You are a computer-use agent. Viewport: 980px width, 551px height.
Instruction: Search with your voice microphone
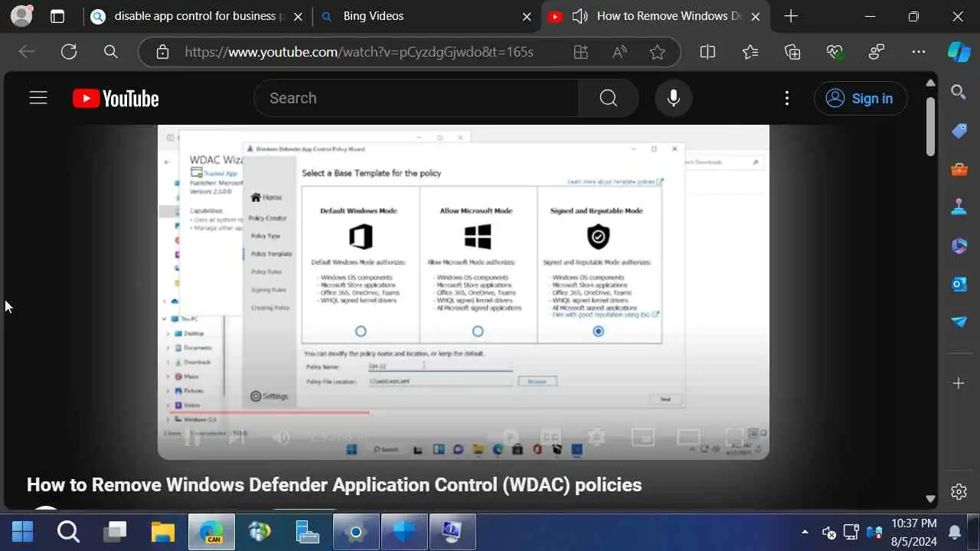click(674, 98)
